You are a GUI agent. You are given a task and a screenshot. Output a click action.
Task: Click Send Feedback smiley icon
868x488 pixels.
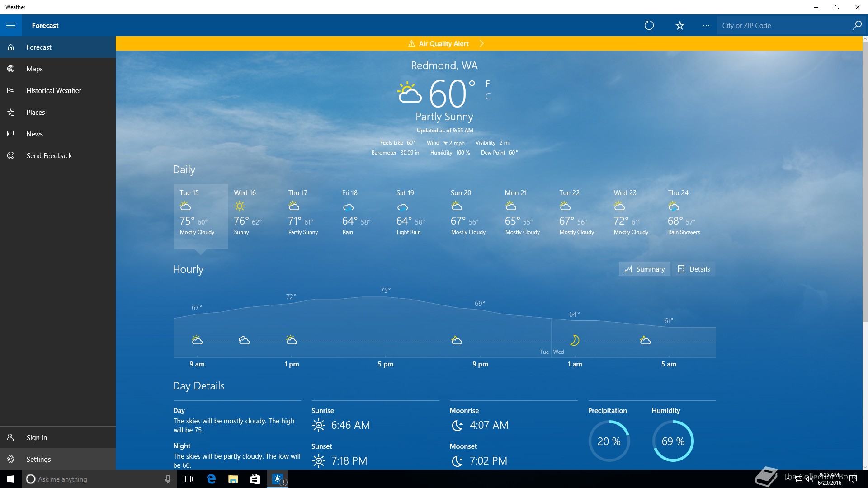(11, 155)
